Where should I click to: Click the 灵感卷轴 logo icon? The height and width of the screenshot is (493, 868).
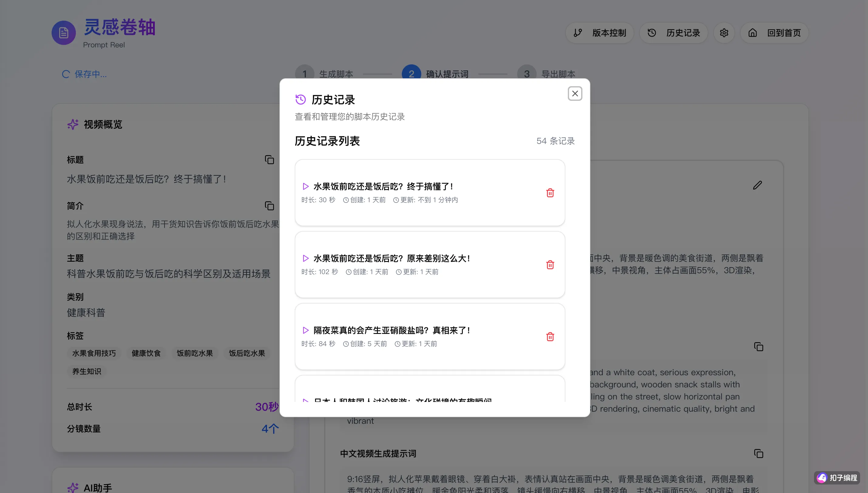64,33
